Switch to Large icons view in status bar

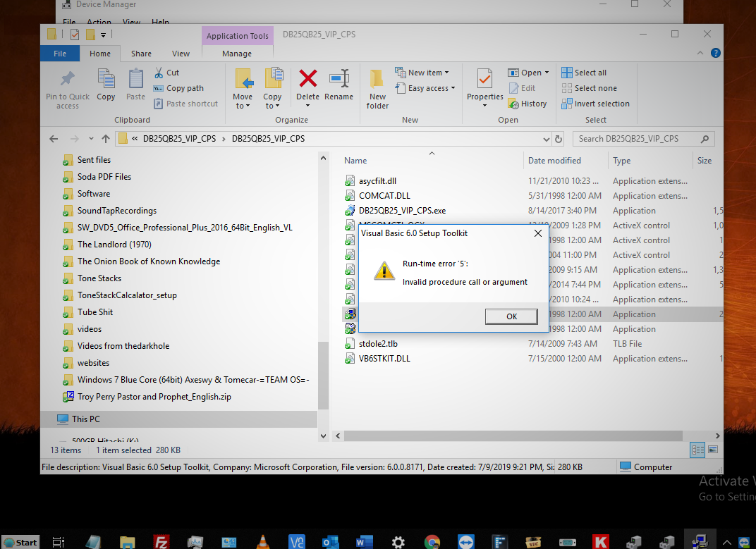[712, 450]
